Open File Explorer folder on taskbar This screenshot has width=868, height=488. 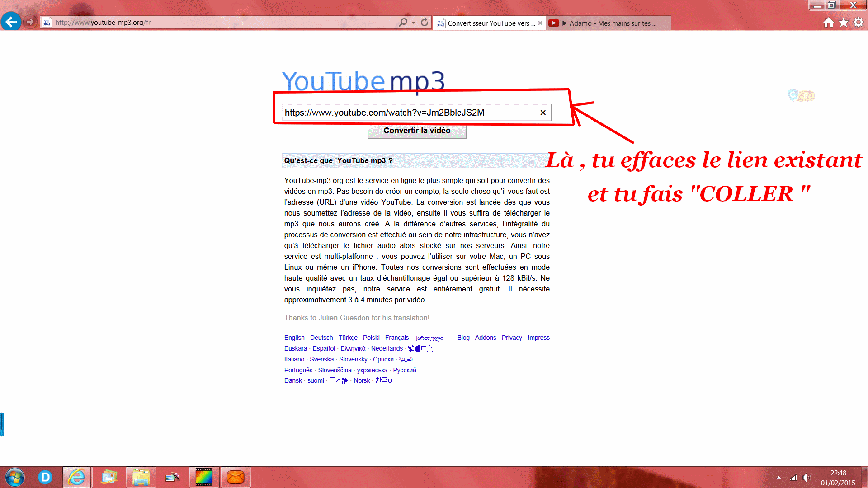(141, 477)
